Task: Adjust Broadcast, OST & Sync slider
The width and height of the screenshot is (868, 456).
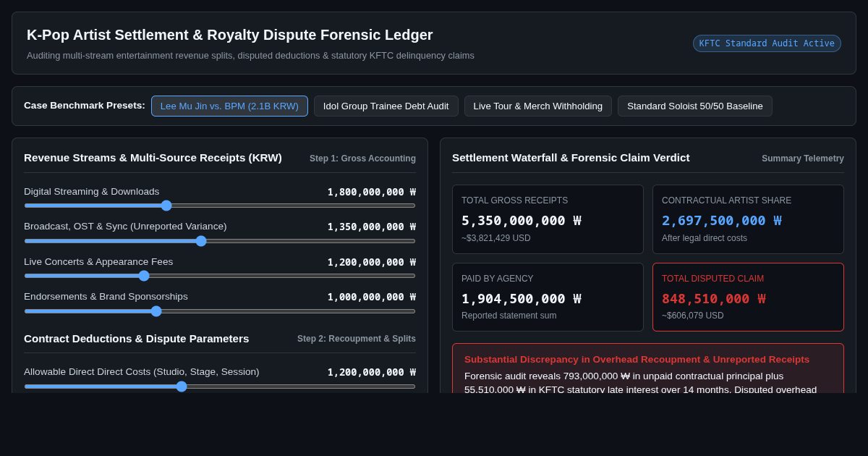Action: [x=220, y=241]
